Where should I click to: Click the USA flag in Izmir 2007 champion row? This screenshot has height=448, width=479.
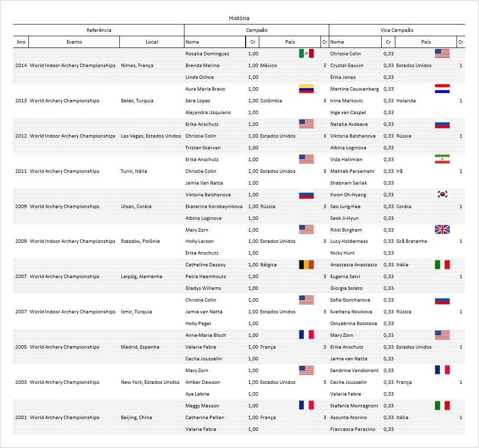coord(306,300)
